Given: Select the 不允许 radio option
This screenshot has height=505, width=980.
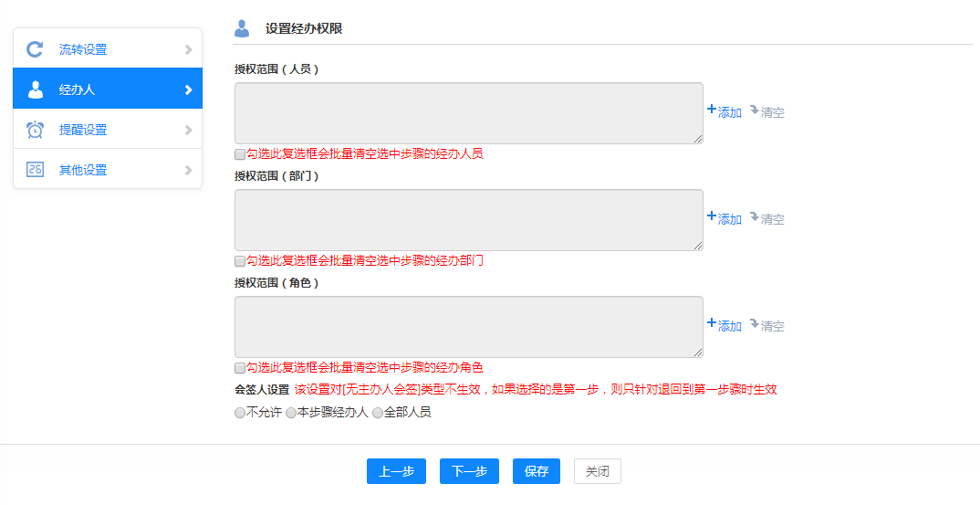Looking at the screenshot, I should 240,413.
